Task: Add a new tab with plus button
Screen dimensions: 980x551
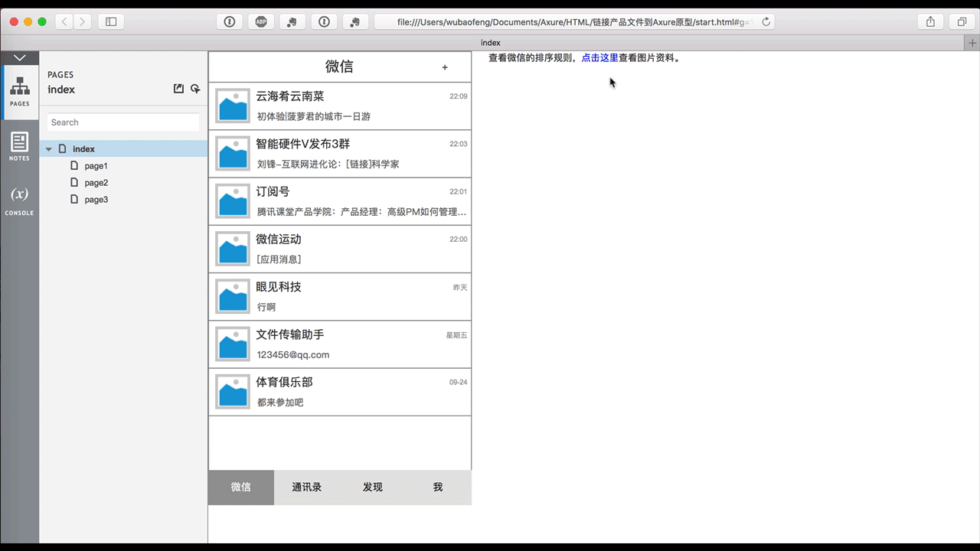Action: click(972, 43)
